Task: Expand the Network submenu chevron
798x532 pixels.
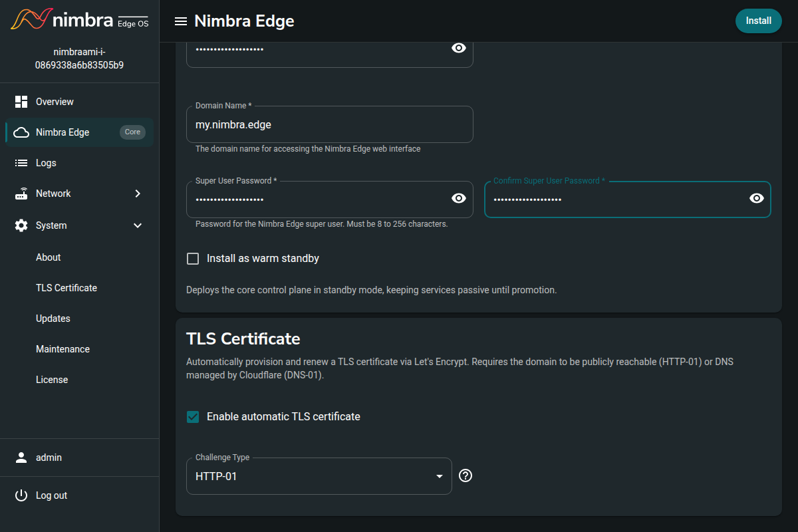Action: click(x=138, y=194)
